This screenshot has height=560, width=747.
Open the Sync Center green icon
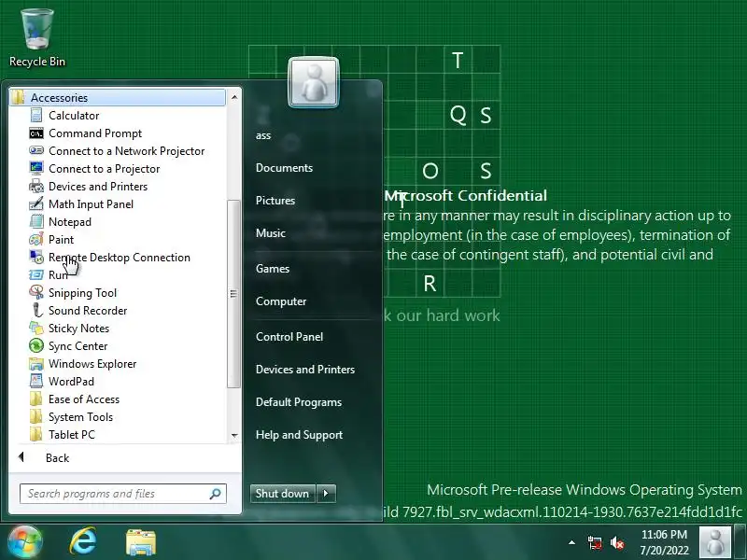click(x=36, y=345)
